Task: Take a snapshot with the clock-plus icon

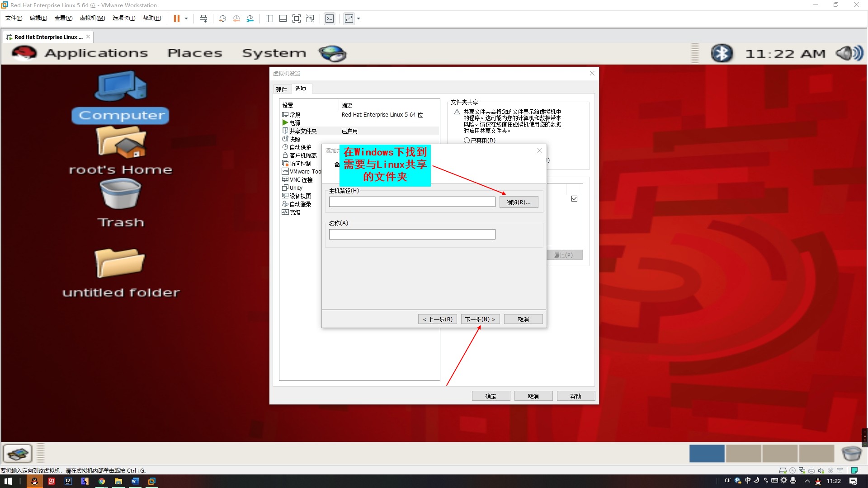Action: pyautogui.click(x=222, y=19)
